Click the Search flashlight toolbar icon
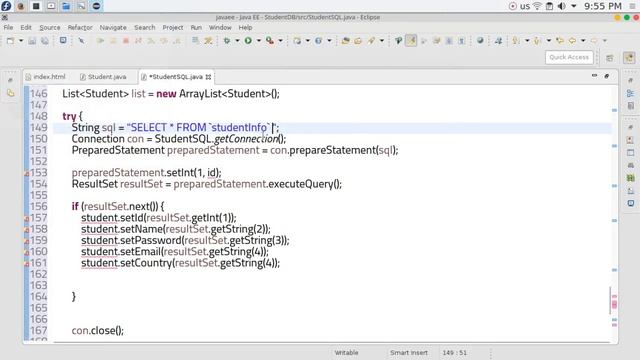 pos(371,40)
